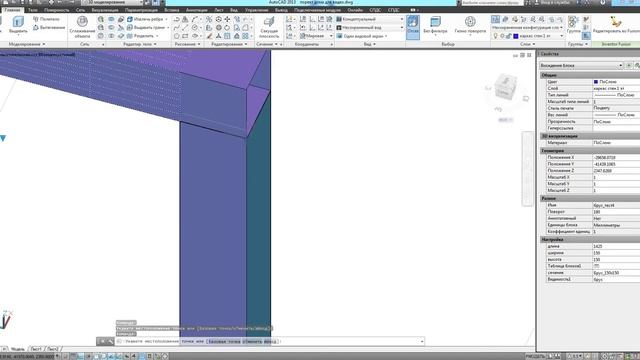Open the Один видовой экран dropdown

point(362,36)
